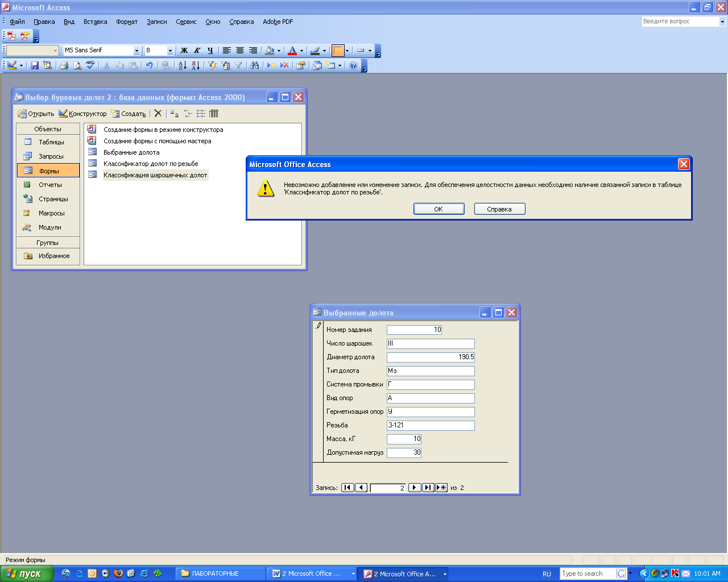Click Создать in database window toolbar
This screenshot has height=582, width=728.
pyautogui.click(x=129, y=114)
